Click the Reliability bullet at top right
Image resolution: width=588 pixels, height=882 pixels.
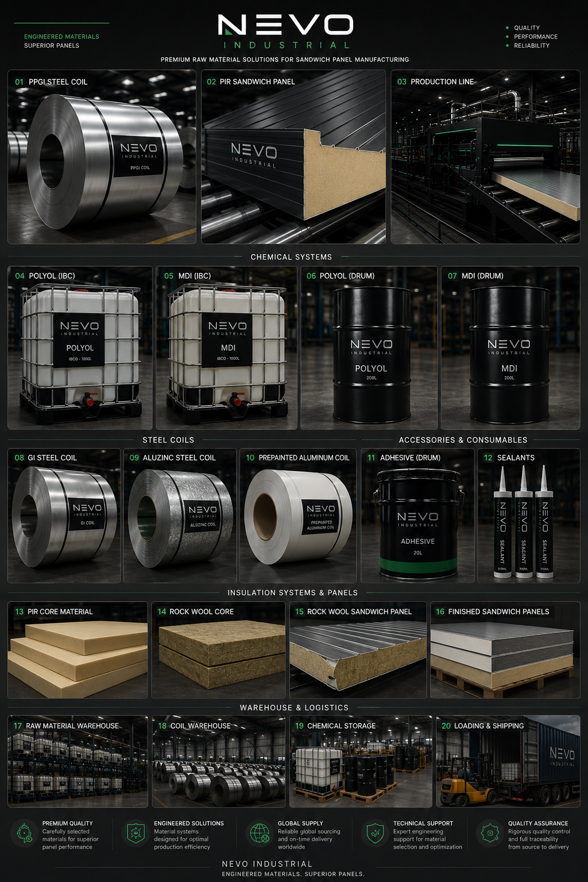tap(532, 45)
